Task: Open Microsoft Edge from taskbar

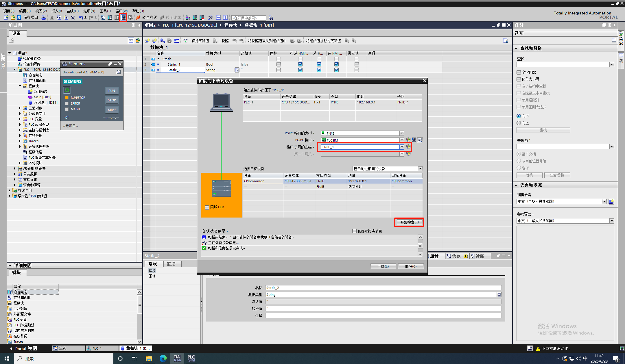Action: (163, 358)
